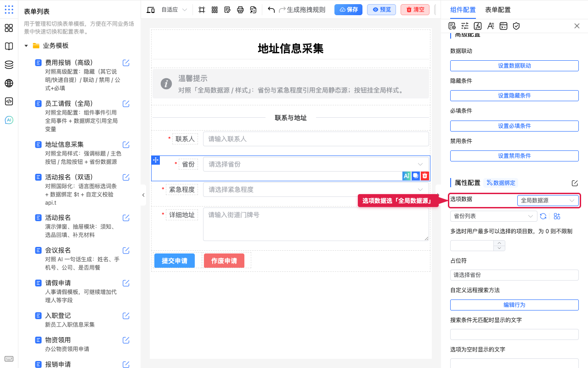Open the code file icon in the sidebar
The height and width of the screenshot is (368, 588).
coord(9,102)
